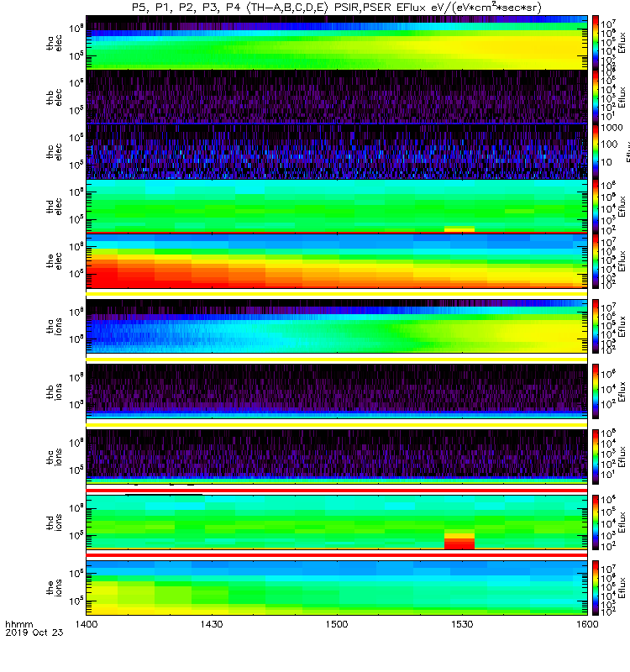Select the thb ions spectrogram panel

[337, 391]
